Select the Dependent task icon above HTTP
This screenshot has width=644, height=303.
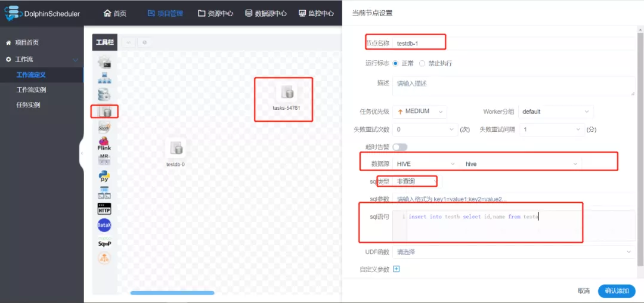pyautogui.click(x=104, y=192)
